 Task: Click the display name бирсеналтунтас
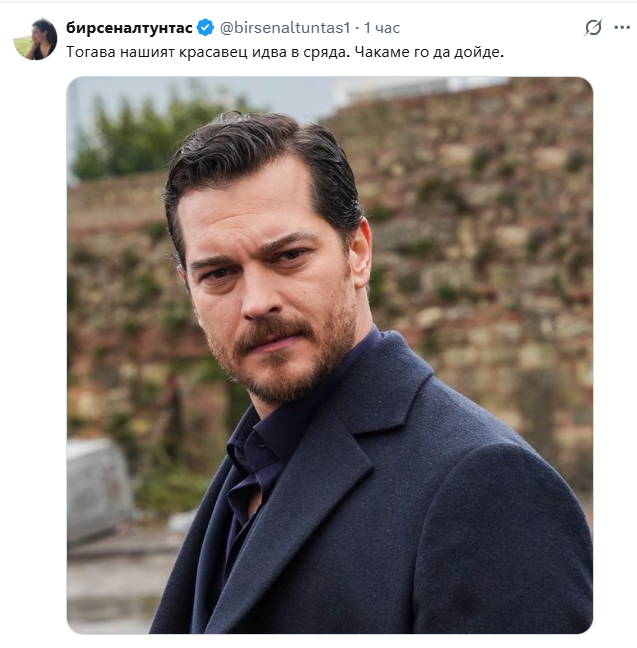tap(129, 27)
